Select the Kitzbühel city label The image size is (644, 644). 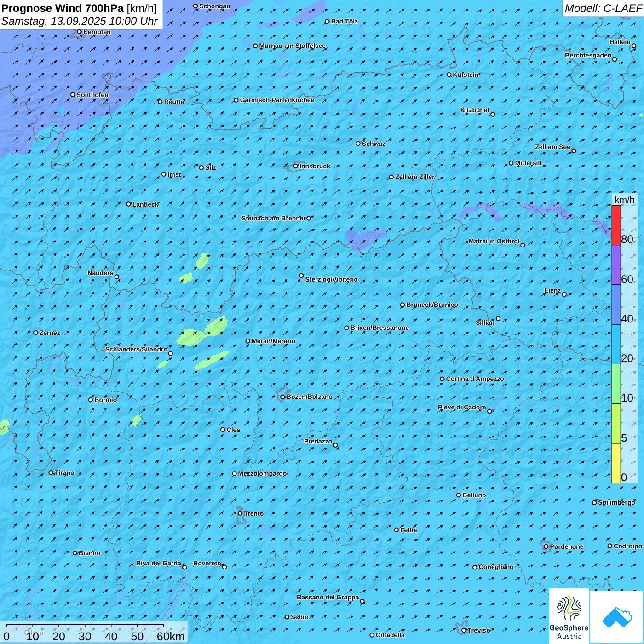coord(475,110)
